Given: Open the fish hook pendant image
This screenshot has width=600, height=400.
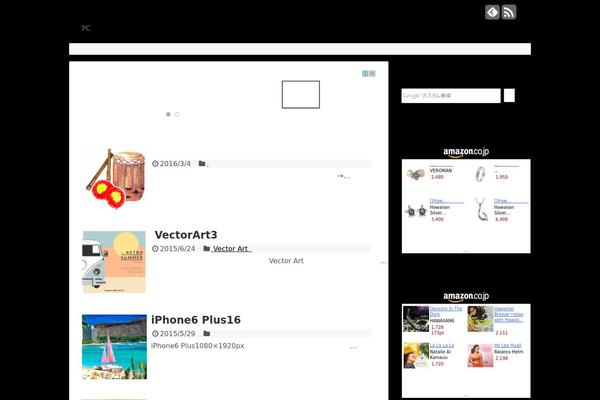Looking at the screenshot, I should coord(481,209).
